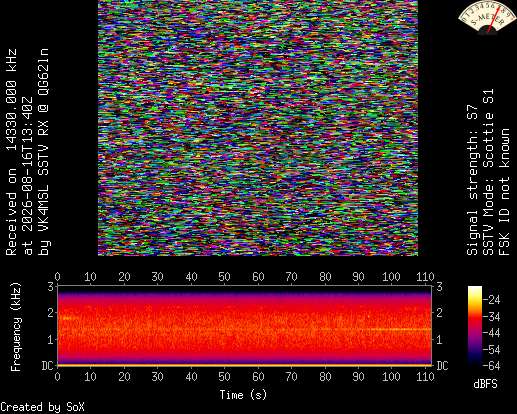Click the 'FSK ID not known' label
This screenshot has width=517, height=414.
click(504, 192)
